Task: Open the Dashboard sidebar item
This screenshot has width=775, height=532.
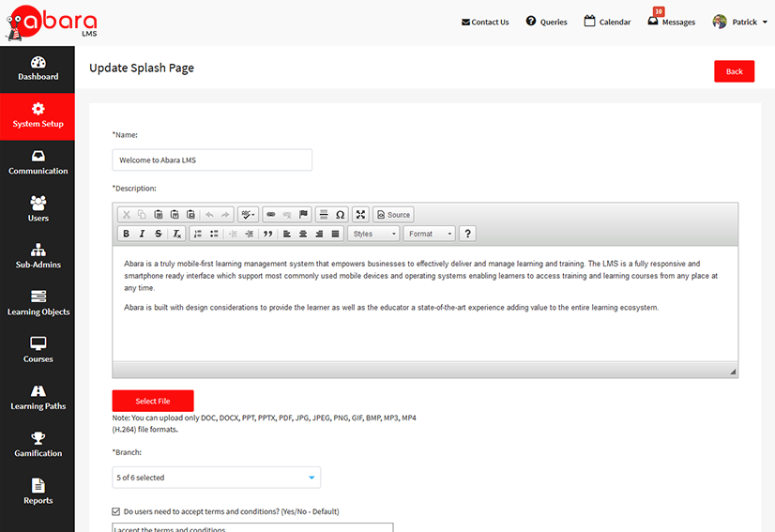Action: pyautogui.click(x=38, y=69)
